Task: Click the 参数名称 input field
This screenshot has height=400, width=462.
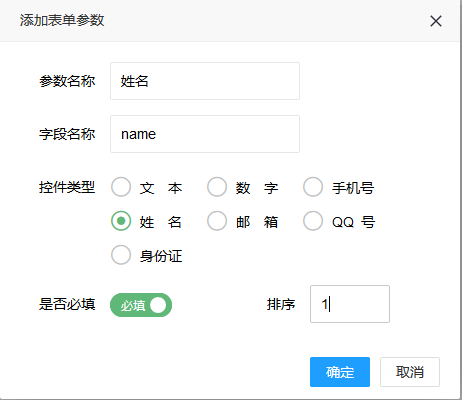Action: coord(205,81)
